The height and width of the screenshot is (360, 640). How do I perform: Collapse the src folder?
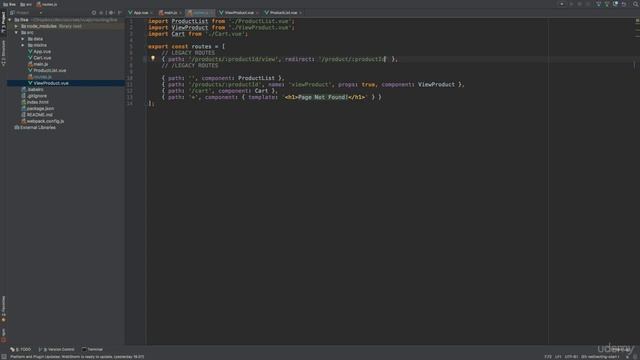click(x=16, y=32)
